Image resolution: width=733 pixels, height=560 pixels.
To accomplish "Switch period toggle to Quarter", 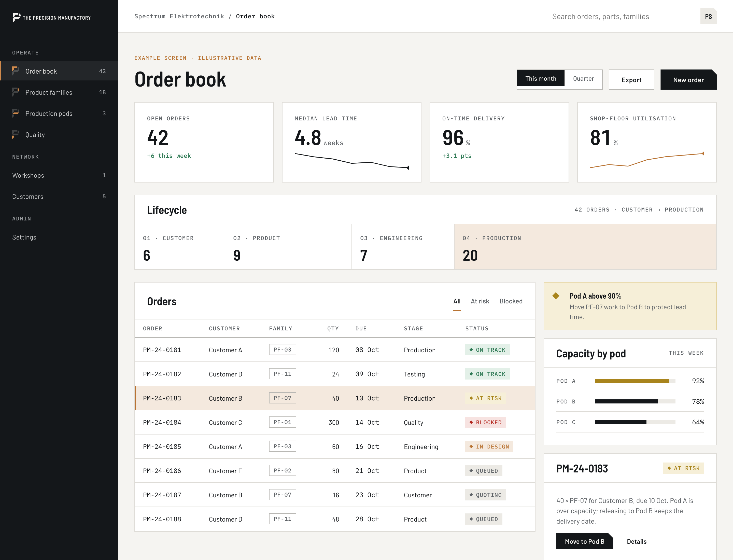I will 583,78.
